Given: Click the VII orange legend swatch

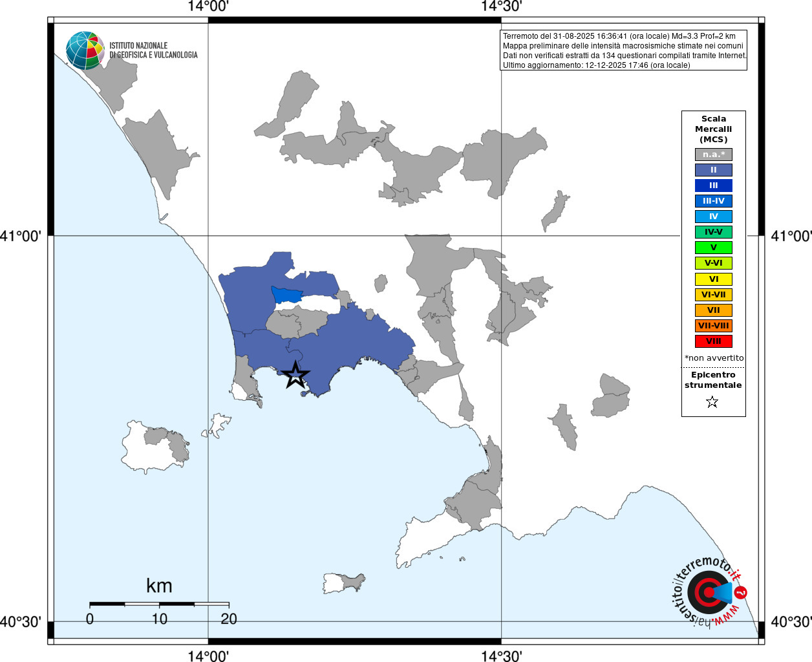Looking at the screenshot, I should click(x=713, y=310).
